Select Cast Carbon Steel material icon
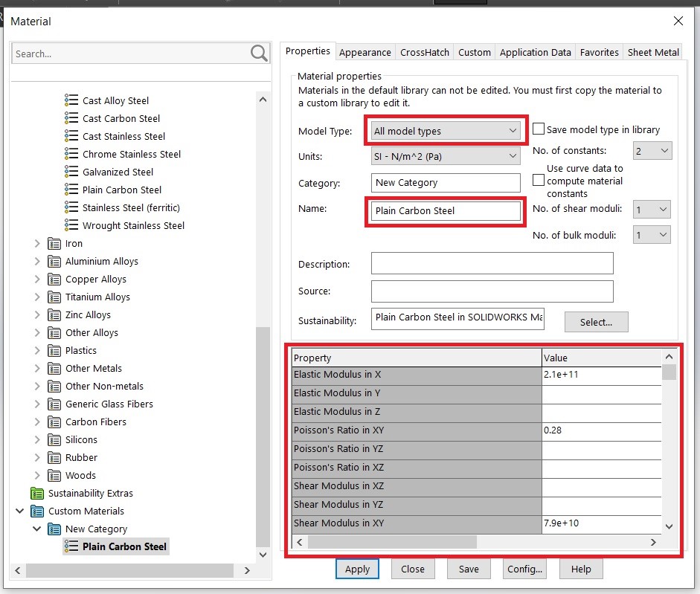Image resolution: width=700 pixels, height=594 pixels. click(71, 117)
